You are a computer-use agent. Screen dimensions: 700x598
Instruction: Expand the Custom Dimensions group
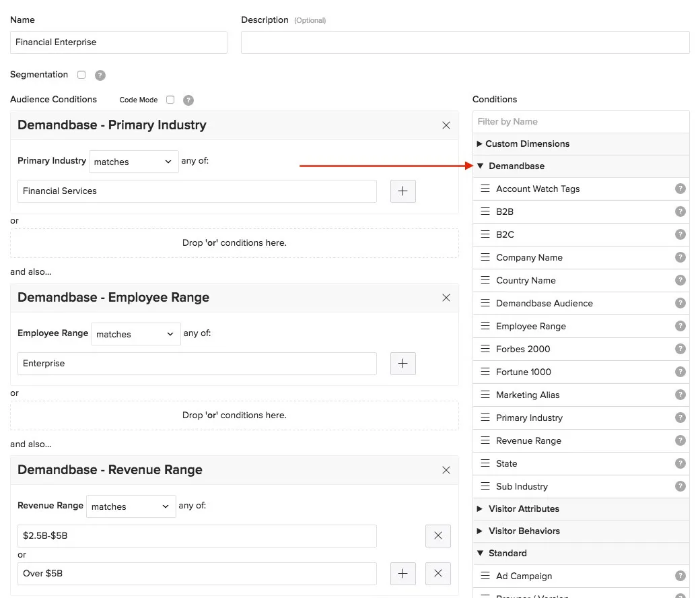click(581, 144)
